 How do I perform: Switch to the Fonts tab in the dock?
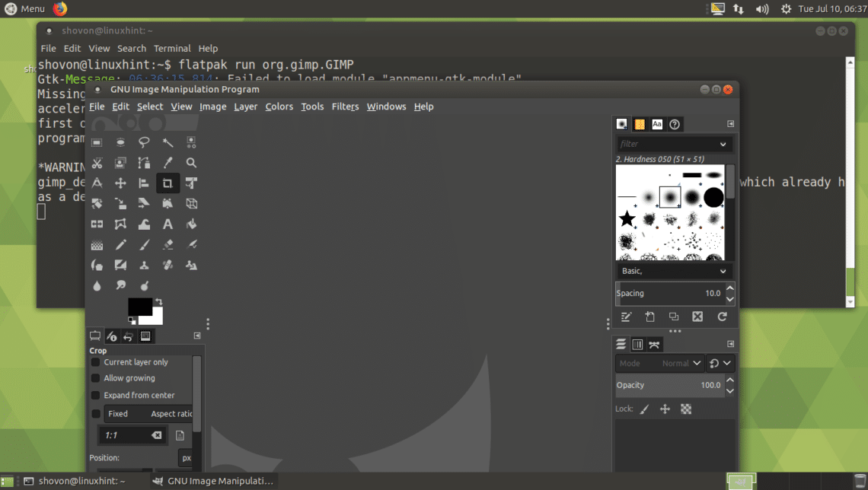pyautogui.click(x=657, y=125)
